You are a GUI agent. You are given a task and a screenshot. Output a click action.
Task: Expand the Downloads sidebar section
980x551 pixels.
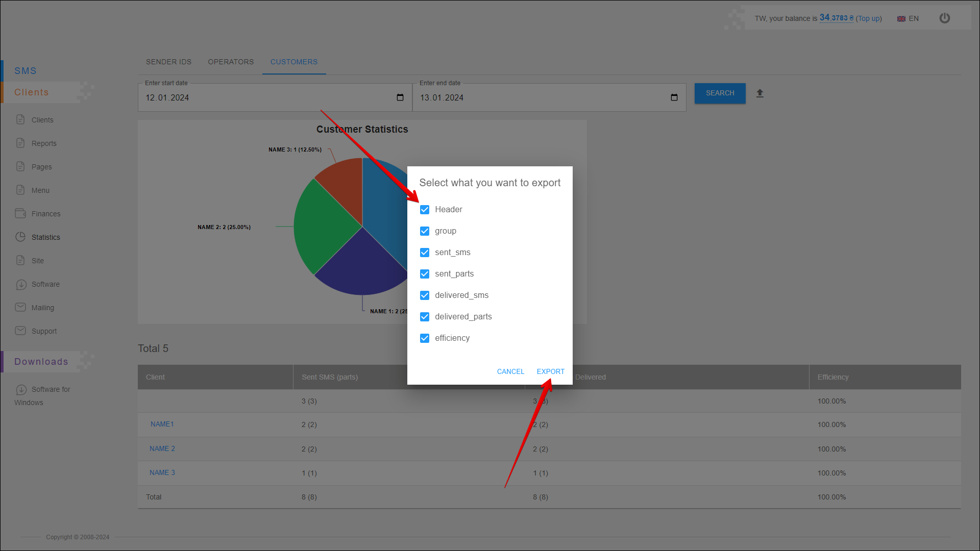[x=41, y=362]
